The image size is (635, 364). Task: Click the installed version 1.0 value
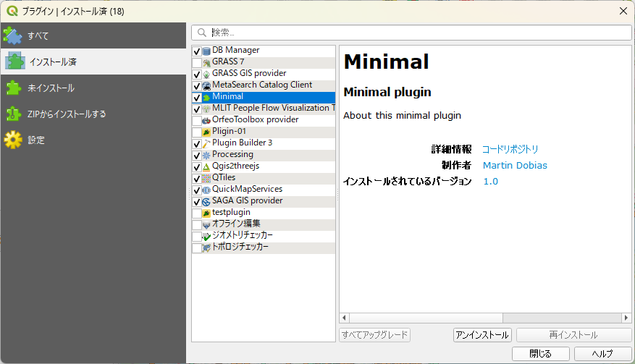(x=490, y=182)
